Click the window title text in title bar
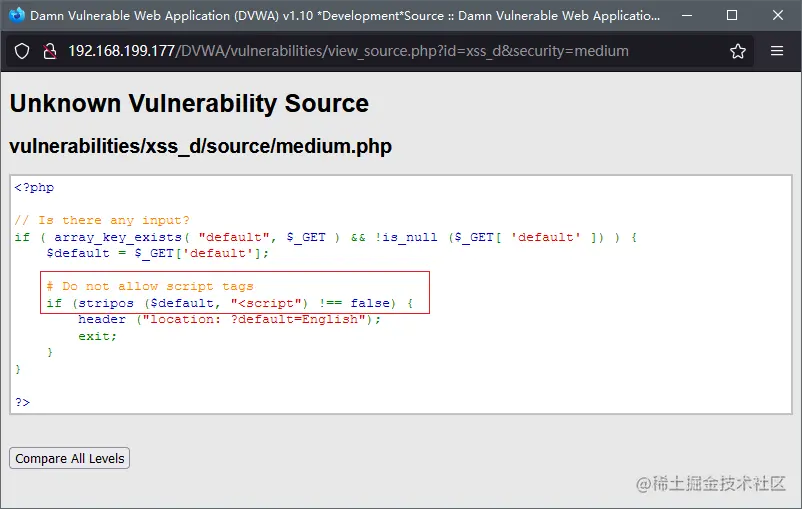This screenshot has width=802, height=509. 345,16
